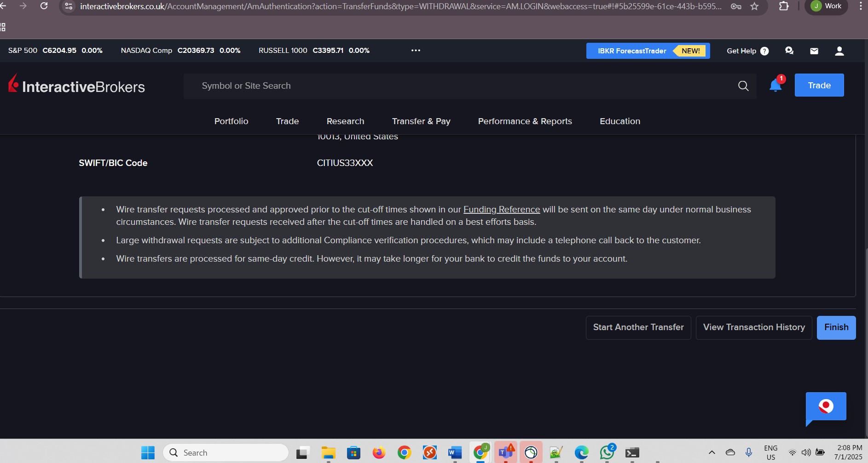
Task: Launch Firefox from the taskbar
Action: [379, 453]
